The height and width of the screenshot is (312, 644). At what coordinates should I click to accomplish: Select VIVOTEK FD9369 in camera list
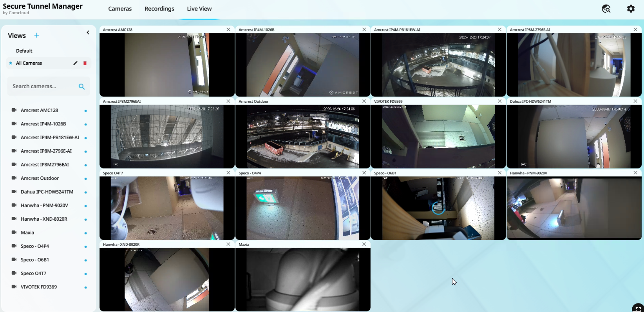(49, 287)
